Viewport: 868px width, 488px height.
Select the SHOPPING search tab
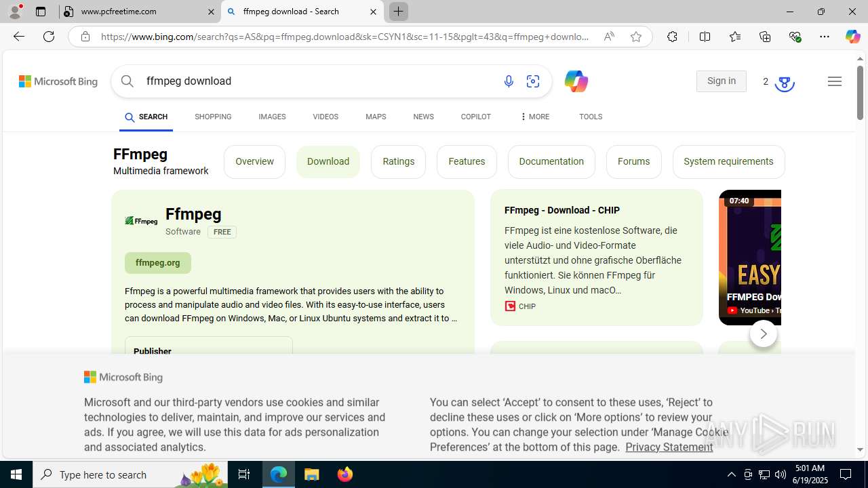point(213,117)
